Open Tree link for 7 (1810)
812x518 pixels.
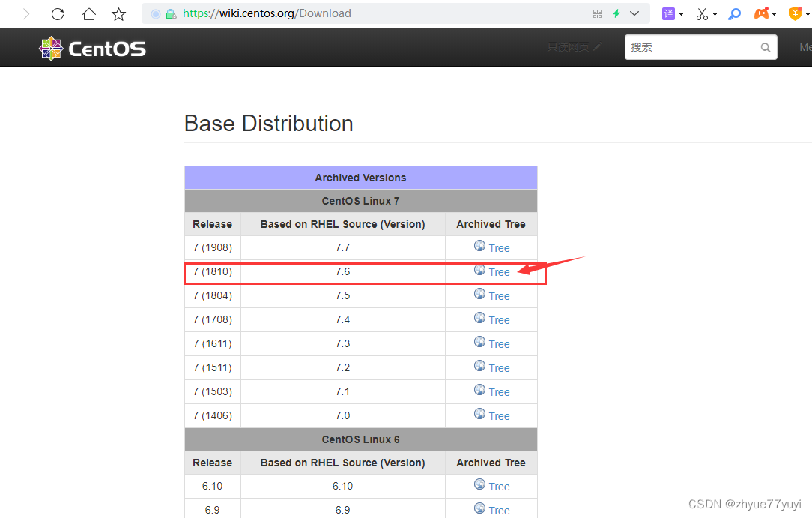(x=499, y=272)
